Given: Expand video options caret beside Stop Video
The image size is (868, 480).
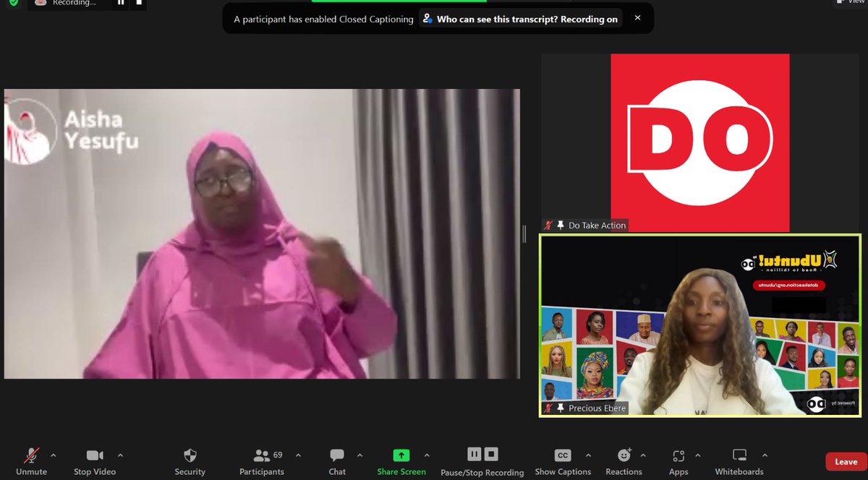Looking at the screenshot, I should click(x=120, y=455).
